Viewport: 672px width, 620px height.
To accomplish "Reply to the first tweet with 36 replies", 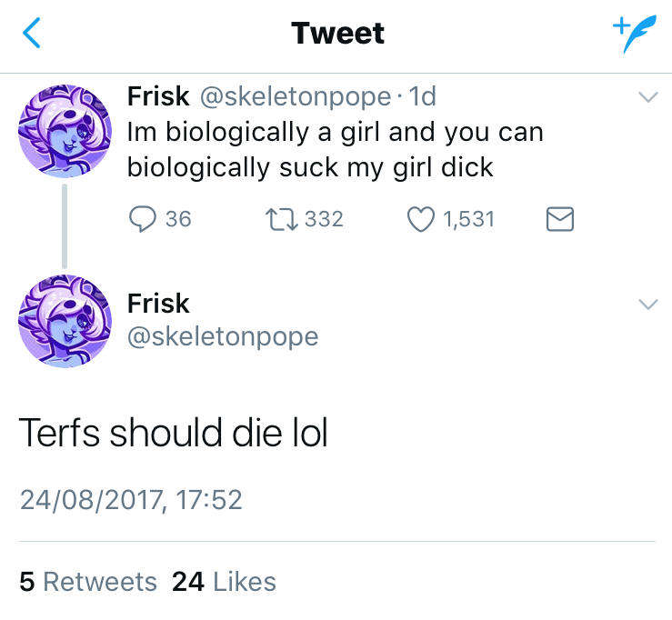I will point(145,218).
